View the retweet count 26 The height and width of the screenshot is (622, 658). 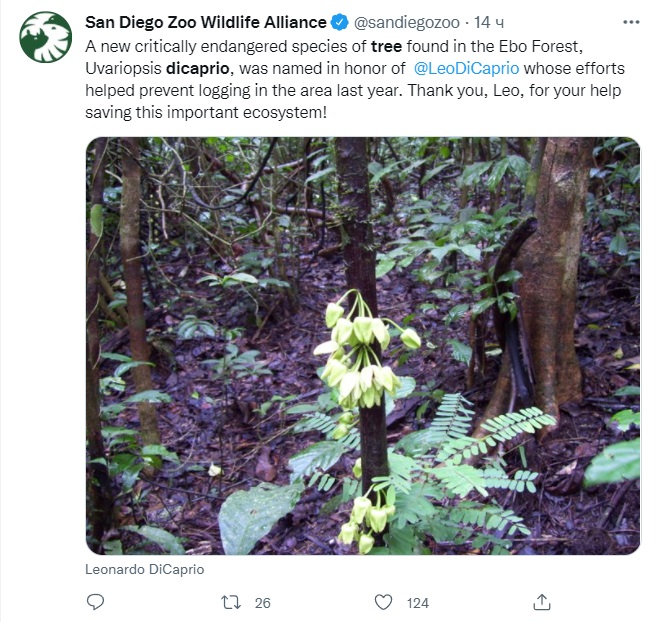263,602
